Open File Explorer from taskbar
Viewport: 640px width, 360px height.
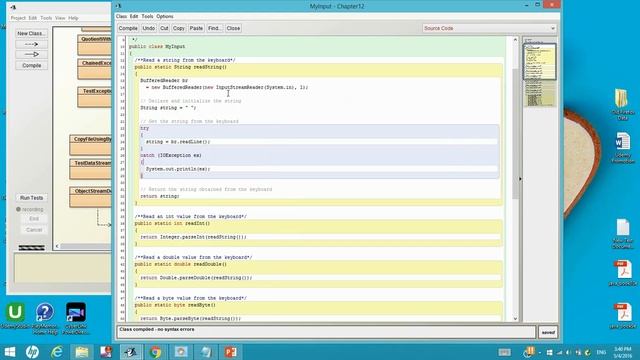click(x=82, y=352)
